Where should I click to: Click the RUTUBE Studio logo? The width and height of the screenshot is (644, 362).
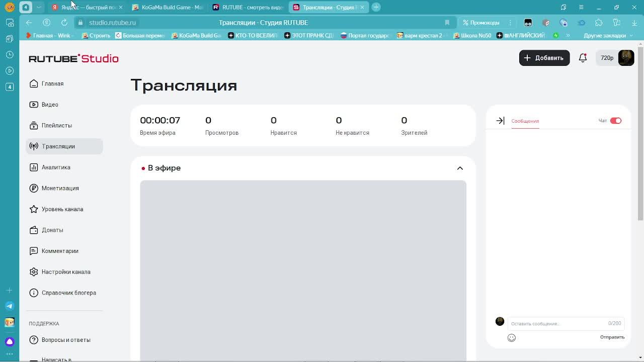[x=73, y=58]
